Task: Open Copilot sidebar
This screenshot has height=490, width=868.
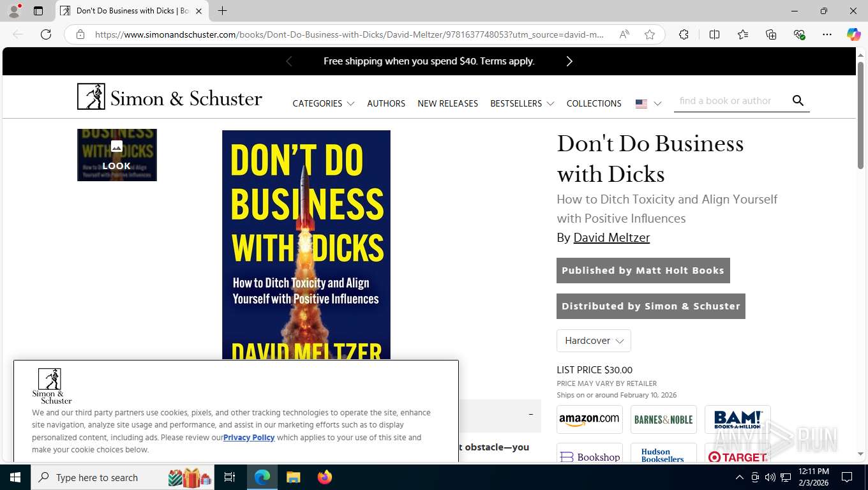Action: tap(853, 34)
